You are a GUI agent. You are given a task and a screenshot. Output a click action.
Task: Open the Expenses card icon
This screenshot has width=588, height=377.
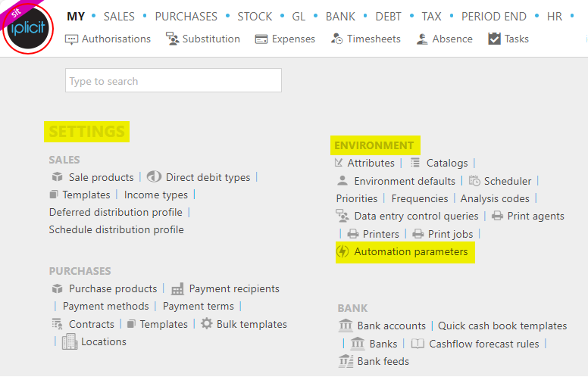pyautogui.click(x=261, y=39)
